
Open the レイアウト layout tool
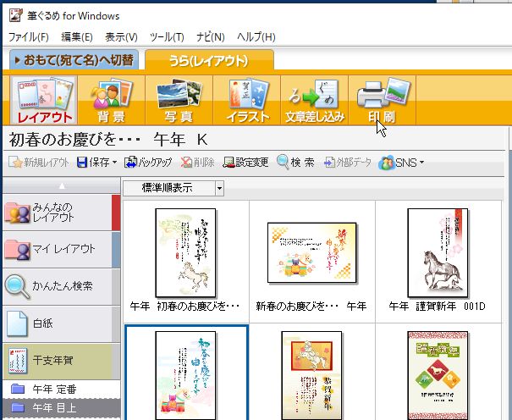click(44, 100)
